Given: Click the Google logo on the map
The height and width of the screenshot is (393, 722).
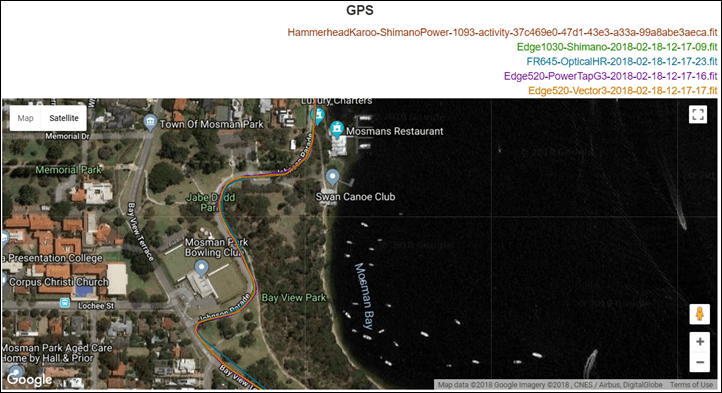Looking at the screenshot, I should point(29,379).
